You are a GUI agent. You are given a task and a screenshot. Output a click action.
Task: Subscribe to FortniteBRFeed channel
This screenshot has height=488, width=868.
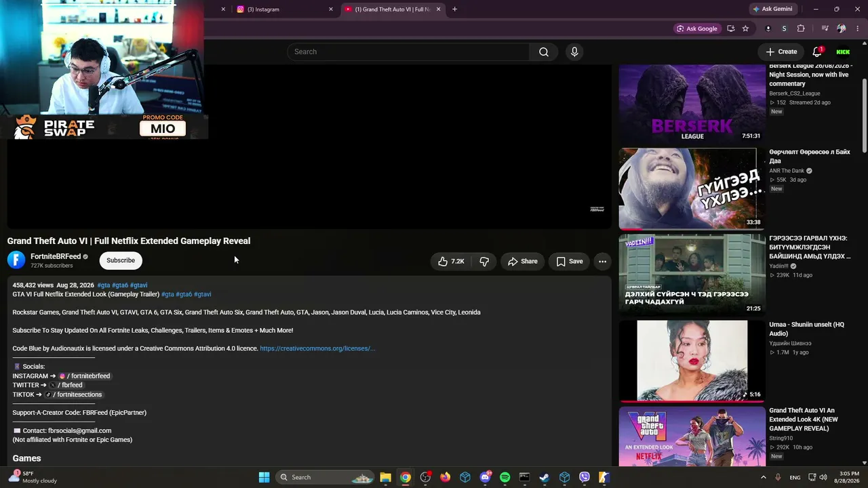click(x=121, y=260)
